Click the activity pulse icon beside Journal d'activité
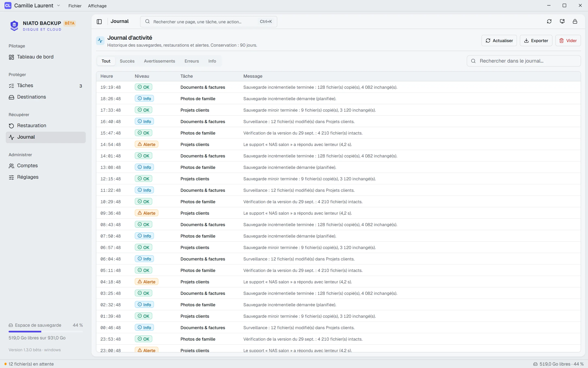This screenshot has width=588, height=368. click(x=100, y=41)
